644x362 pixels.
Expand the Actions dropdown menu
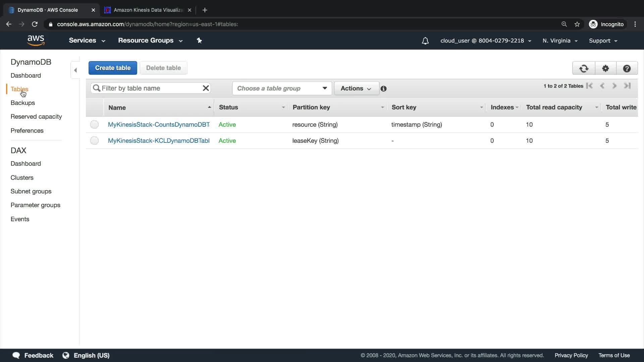point(356,88)
